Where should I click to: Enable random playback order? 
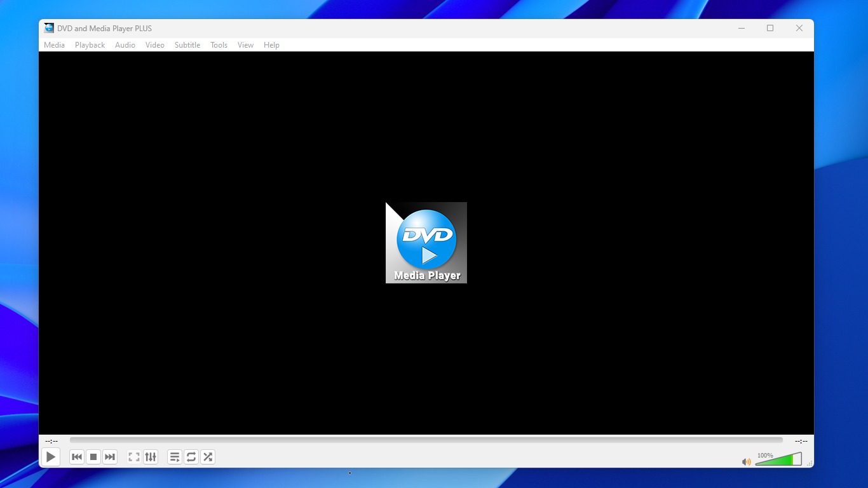(x=207, y=456)
